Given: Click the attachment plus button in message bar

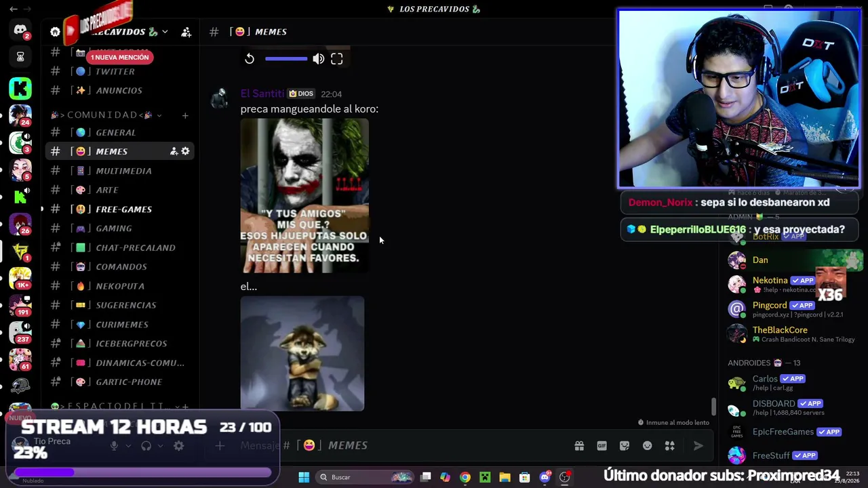Looking at the screenshot, I should [220, 445].
